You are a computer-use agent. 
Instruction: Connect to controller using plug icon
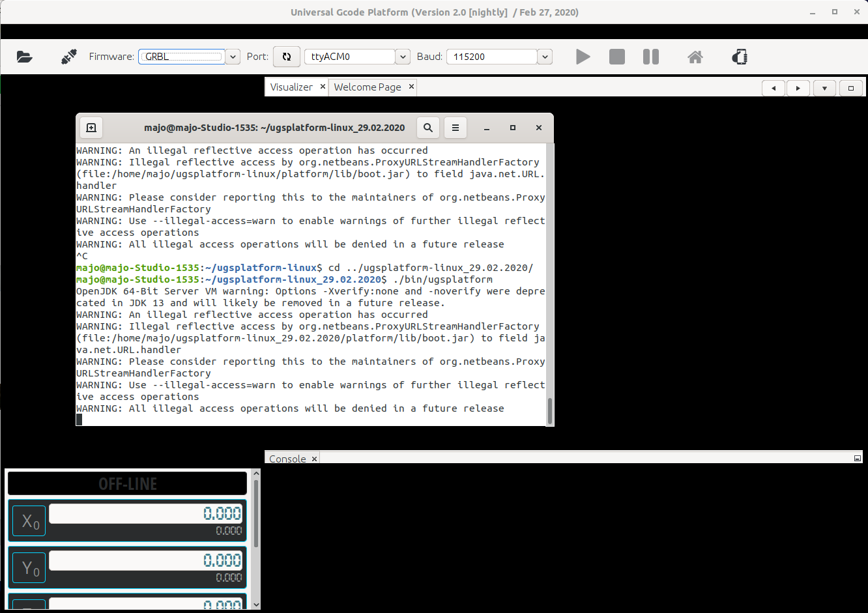(68, 57)
